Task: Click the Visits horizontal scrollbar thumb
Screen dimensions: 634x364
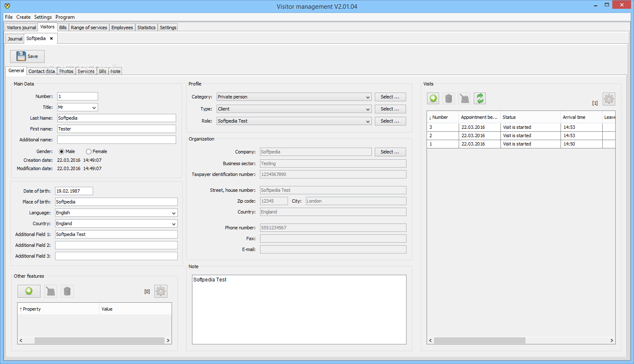Action: [x=480, y=341]
